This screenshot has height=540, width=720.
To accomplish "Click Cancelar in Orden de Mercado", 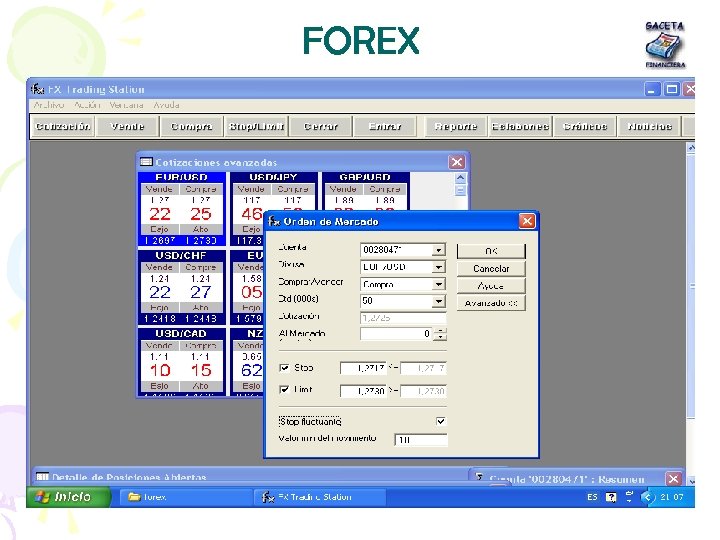I will 491,268.
